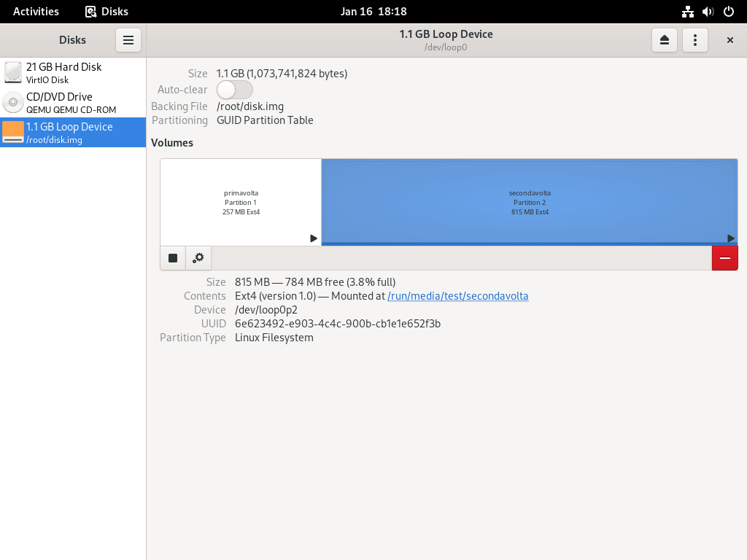Click the 1.1 GB (1,073,741,824 bytes) size value

(x=282, y=74)
